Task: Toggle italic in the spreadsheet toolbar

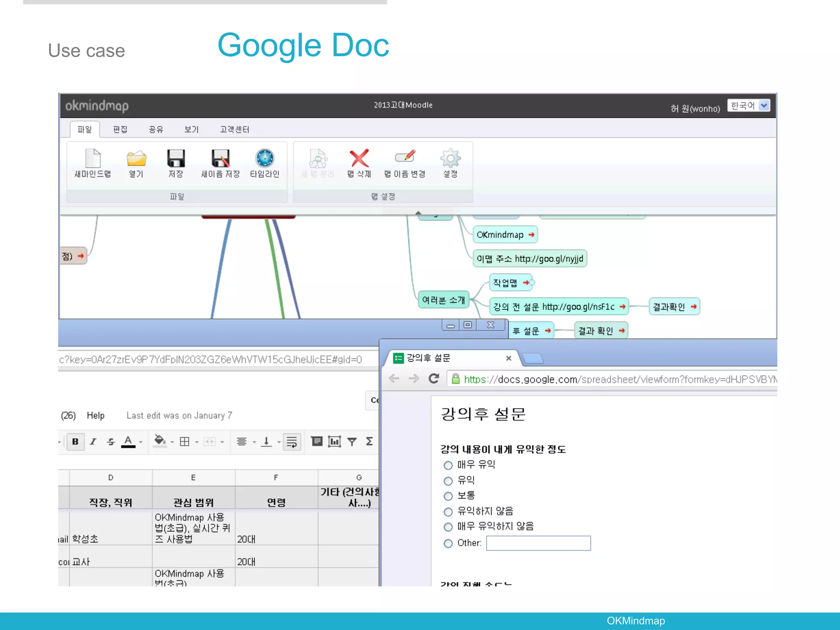Action: coord(93,442)
